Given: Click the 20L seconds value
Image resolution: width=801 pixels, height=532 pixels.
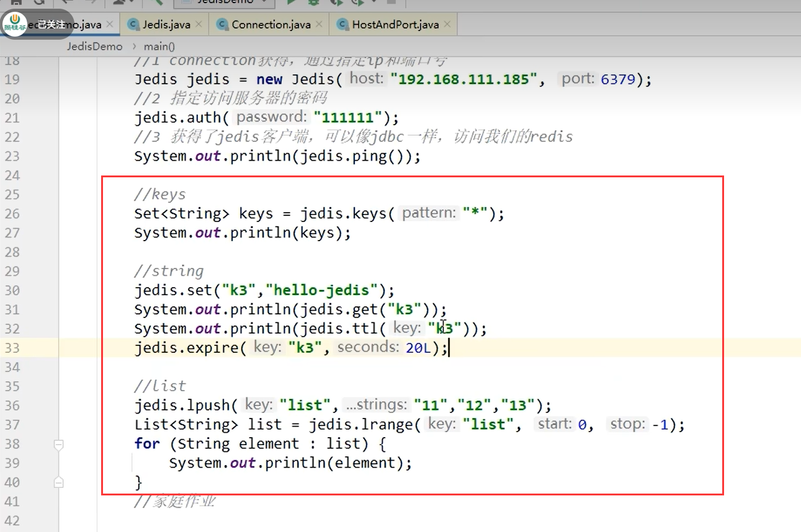Looking at the screenshot, I should 418,348.
